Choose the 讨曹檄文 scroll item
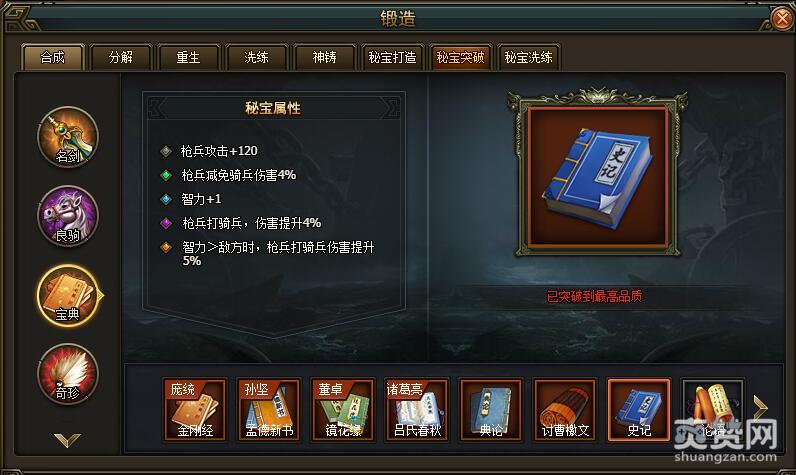The image size is (796, 475). pyautogui.click(x=565, y=410)
